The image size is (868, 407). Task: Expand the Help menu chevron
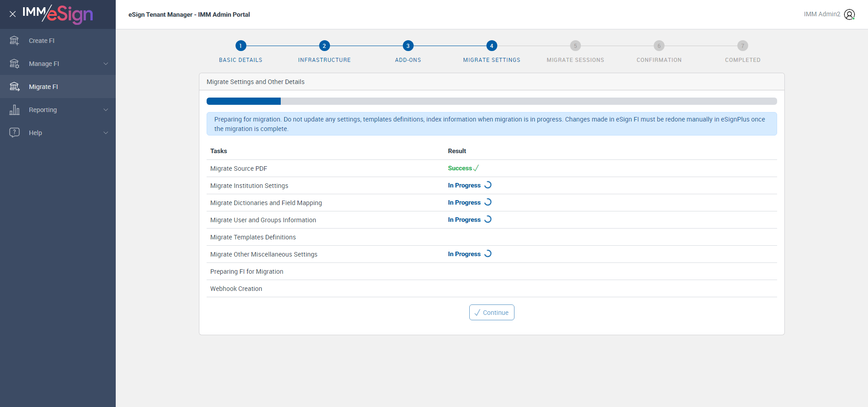click(x=106, y=133)
